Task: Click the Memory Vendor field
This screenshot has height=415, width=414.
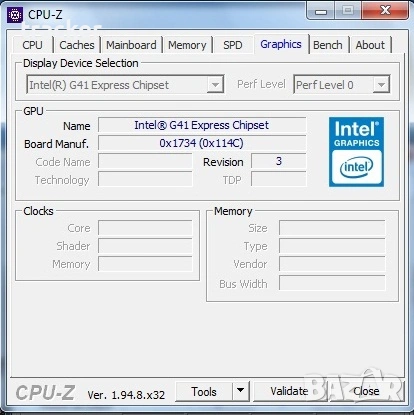Action: tap(332, 264)
